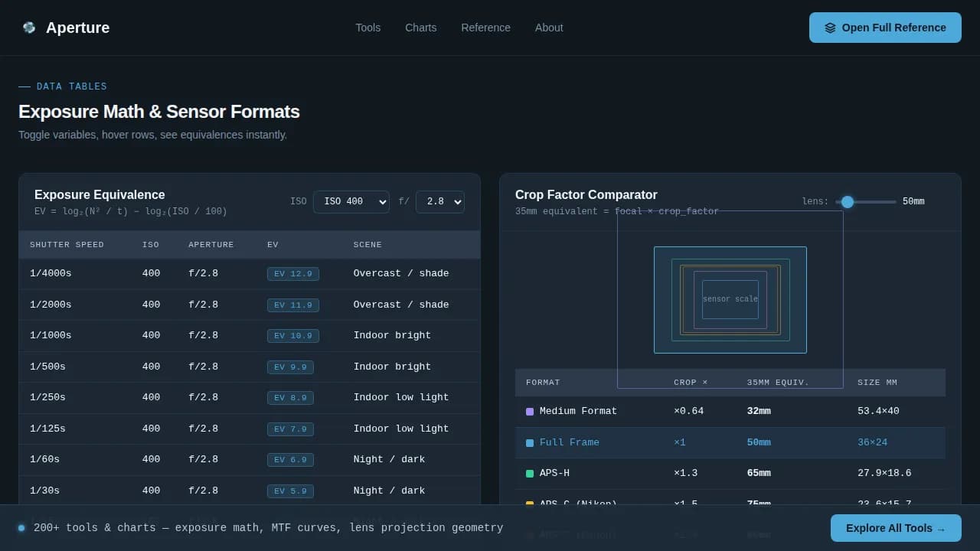Click the ×0.64 crop factor value
The width and height of the screenshot is (980, 551).
(x=688, y=411)
